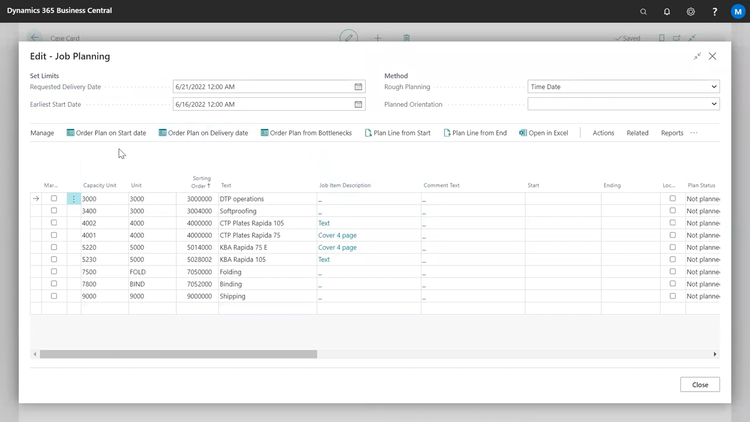Click the new plus icon on Case Card
Viewport: 750px width, 422px height.
(378, 38)
